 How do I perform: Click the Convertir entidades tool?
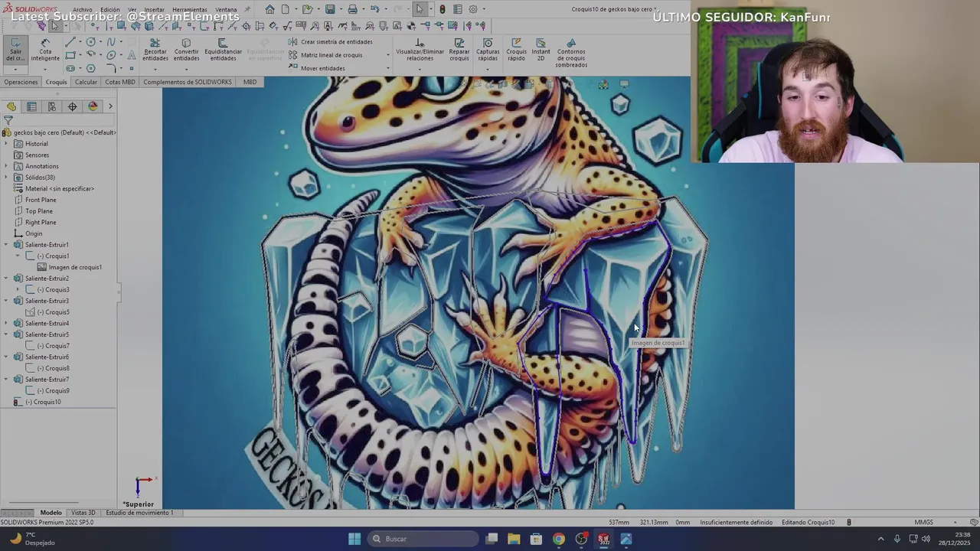186,51
